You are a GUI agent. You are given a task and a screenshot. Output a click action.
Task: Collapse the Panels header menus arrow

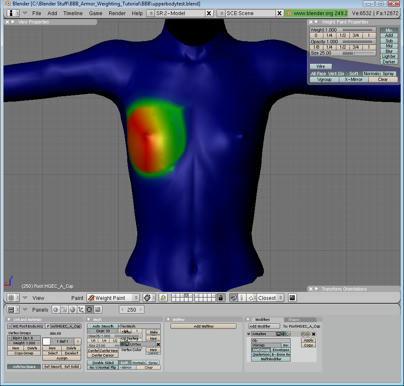[25, 310]
